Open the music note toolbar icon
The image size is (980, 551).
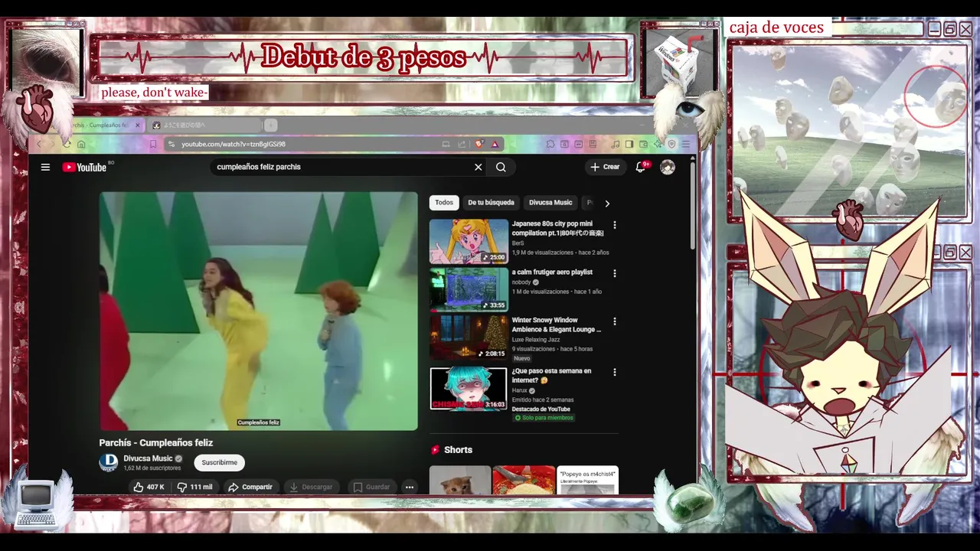point(616,144)
